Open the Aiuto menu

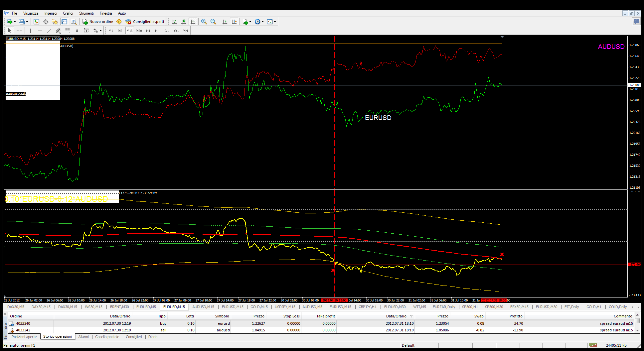(122, 13)
